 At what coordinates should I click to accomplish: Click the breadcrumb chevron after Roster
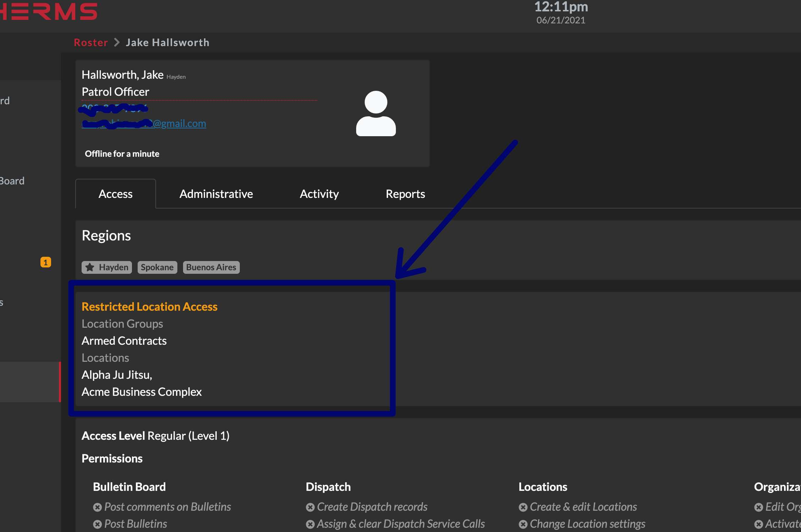116,42
